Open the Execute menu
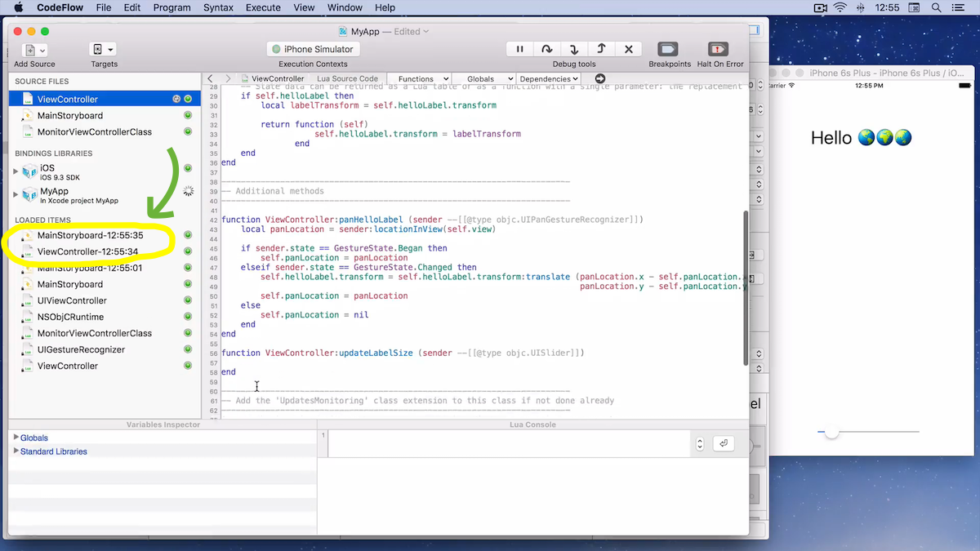This screenshot has height=551, width=980. (263, 7)
